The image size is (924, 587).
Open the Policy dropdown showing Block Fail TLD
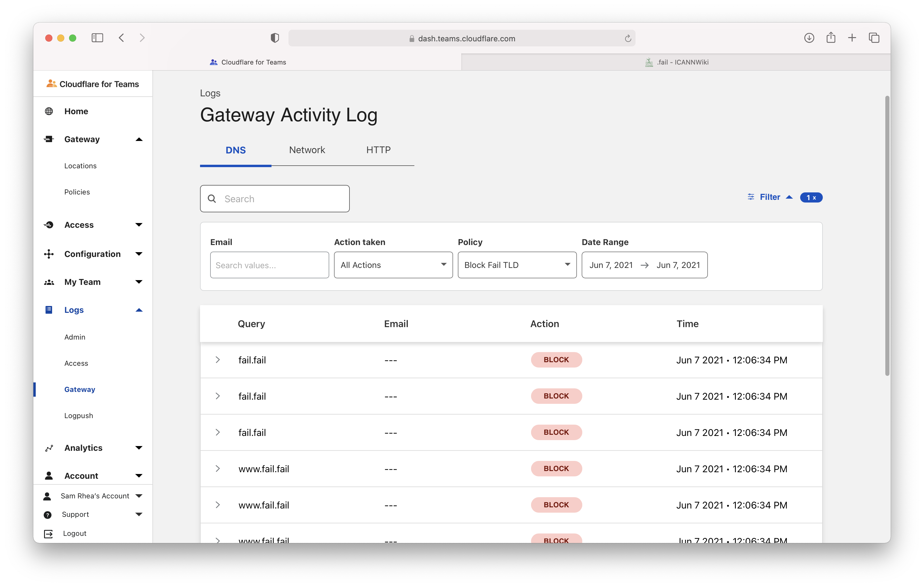point(516,265)
